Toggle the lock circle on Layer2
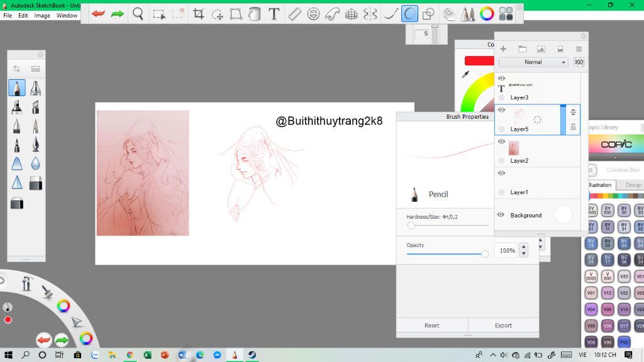Screen dimensions: 644x362 (501, 161)
